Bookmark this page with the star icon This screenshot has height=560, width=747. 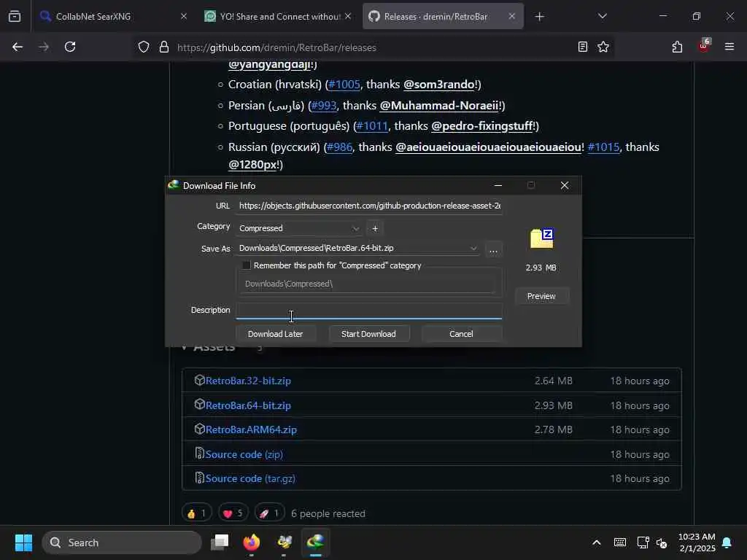(x=603, y=47)
